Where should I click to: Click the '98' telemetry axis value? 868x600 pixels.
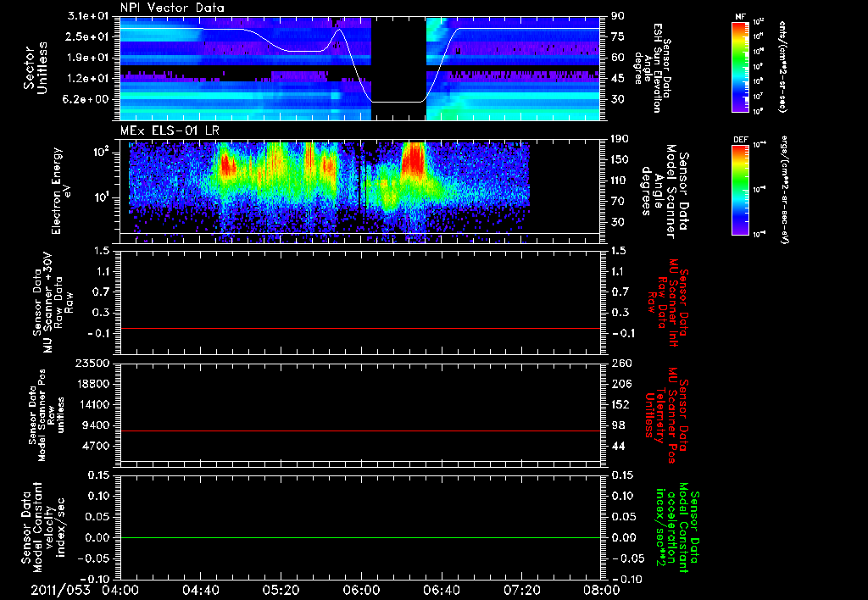(618, 425)
